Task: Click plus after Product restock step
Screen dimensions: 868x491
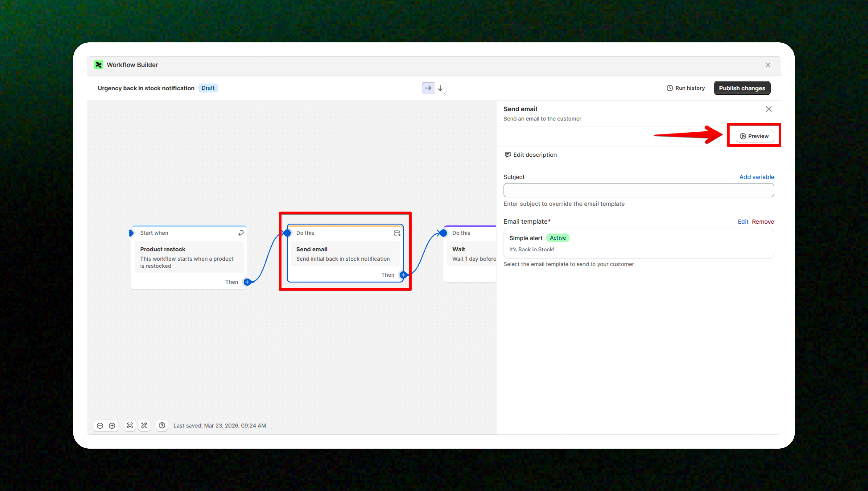Action: coord(247,282)
